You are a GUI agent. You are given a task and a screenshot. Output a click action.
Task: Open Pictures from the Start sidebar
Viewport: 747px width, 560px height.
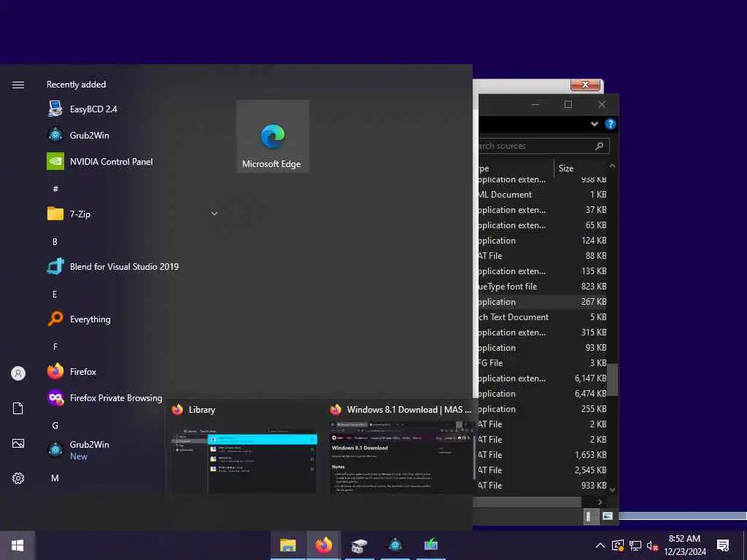coord(18,443)
